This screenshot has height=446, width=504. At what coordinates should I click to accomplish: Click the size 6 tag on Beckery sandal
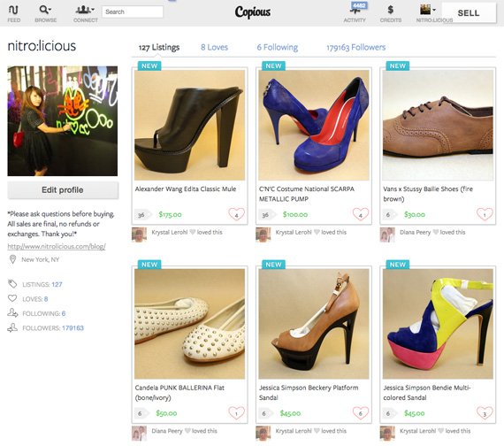[265, 413]
